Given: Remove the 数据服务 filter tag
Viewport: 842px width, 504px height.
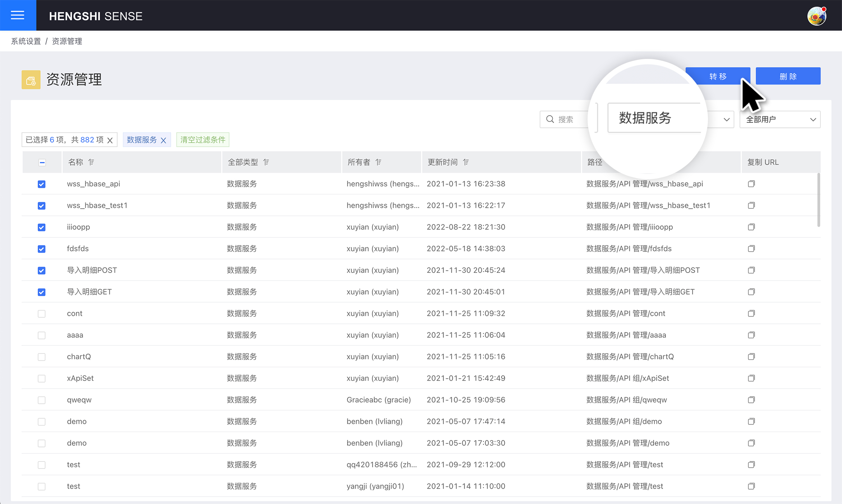Looking at the screenshot, I should [x=164, y=140].
